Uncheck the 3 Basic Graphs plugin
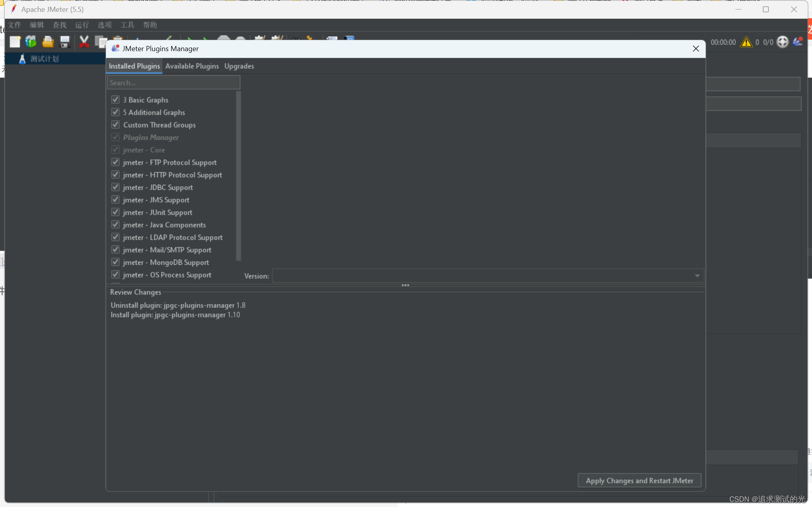The image size is (812, 507). coord(115,99)
